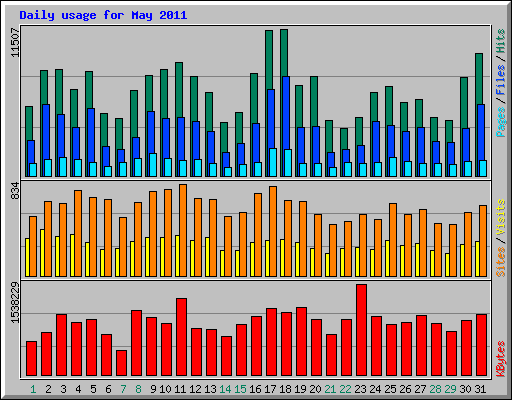Select day label 5 on the x-axis
Screen dimensions: 512x400
93,389
